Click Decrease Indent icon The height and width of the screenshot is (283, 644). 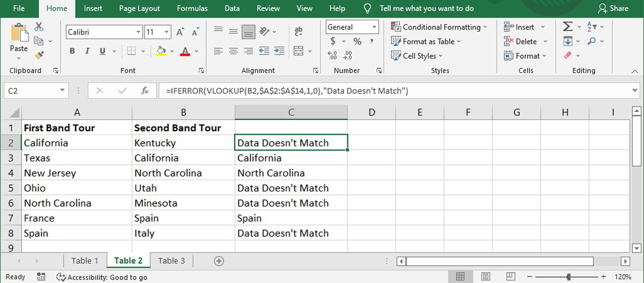[x=265, y=51]
